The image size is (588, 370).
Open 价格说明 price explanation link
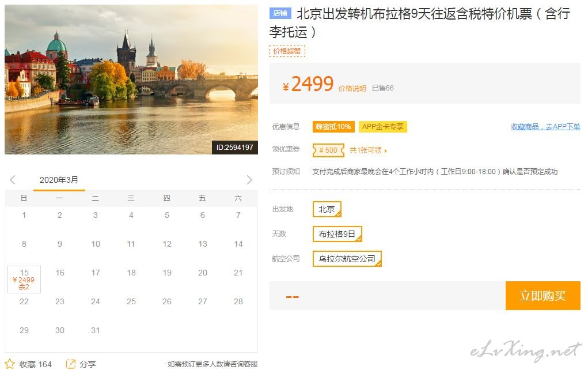pos(352,88)
